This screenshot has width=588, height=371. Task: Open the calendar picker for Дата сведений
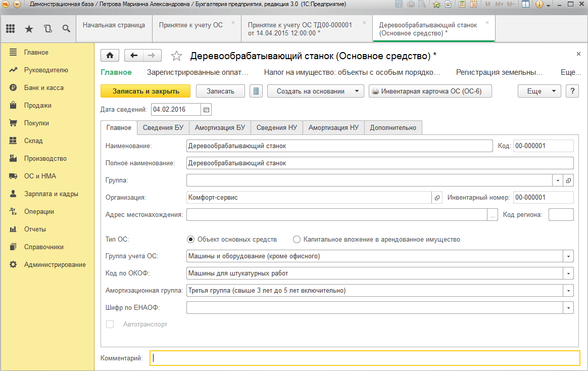click(206, 109)
